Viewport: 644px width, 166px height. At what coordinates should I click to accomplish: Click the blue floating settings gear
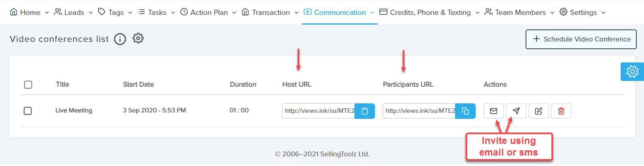[x=632, y=72]
